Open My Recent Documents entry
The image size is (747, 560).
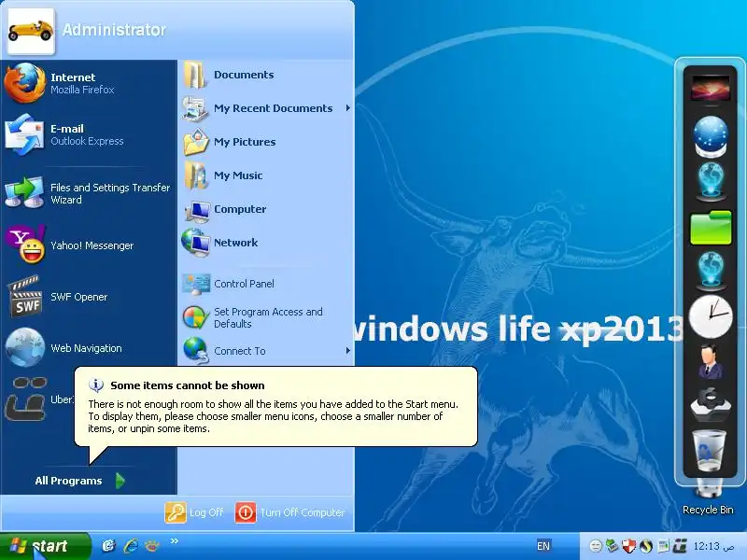point(266,108)
